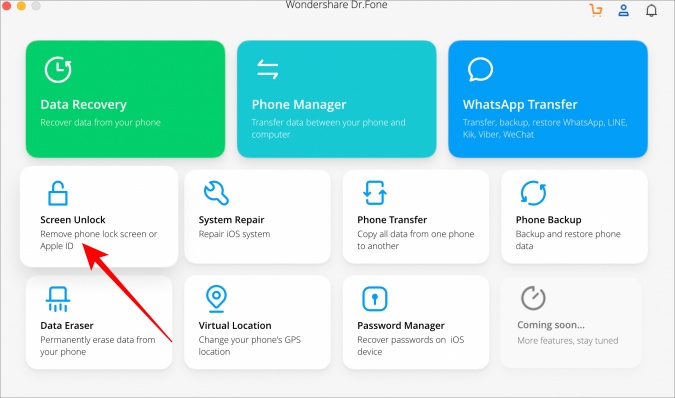The width and height of the screenshot is (675, 398).
Task: Close the Dr.Fone window with red button
Action: (x=6, y=5)
